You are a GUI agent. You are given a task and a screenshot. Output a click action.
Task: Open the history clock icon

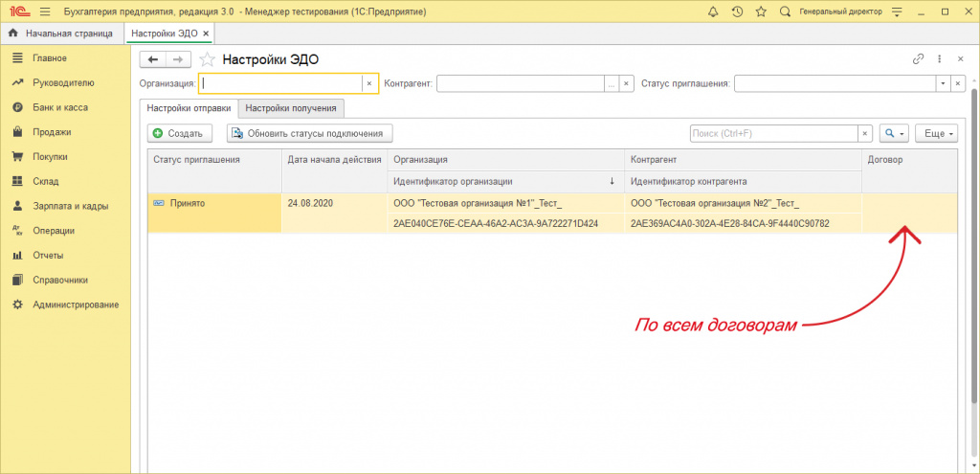(737, 11)
